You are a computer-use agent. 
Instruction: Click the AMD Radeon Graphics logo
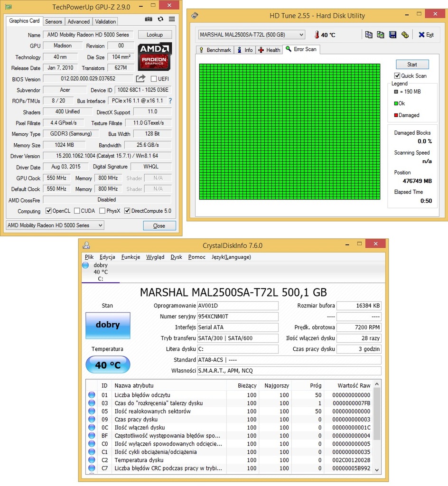[154, 56]
